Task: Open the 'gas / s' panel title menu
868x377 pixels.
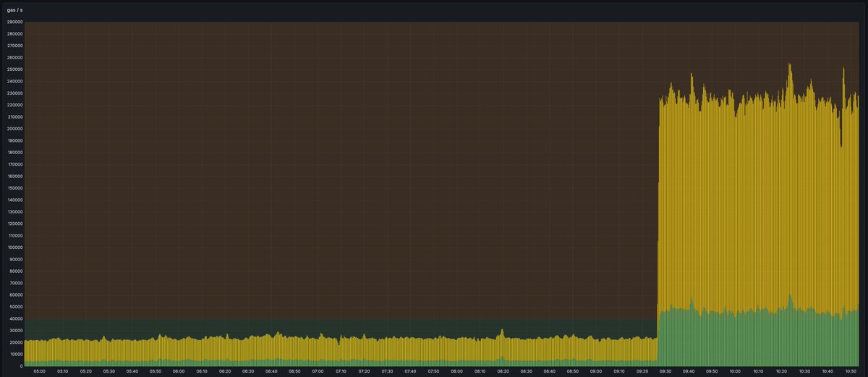Action: pyautogui.click(x=16, y=10)
